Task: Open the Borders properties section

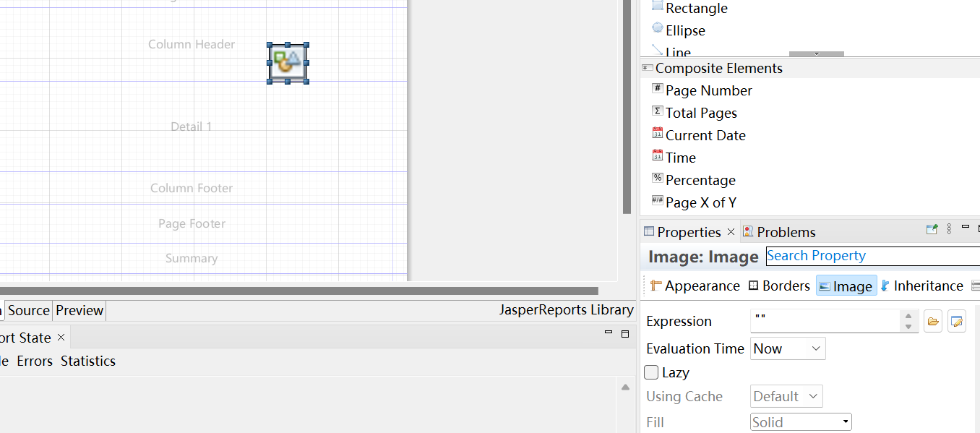Action: pyautogui.click(x=779, y=286)
